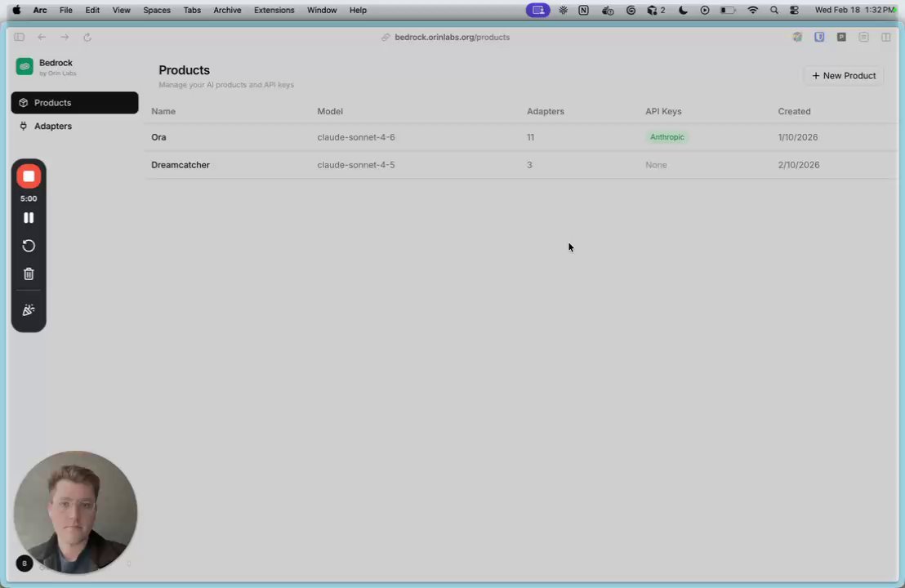
Task: Click the New Product button
Action: point(843,76)
